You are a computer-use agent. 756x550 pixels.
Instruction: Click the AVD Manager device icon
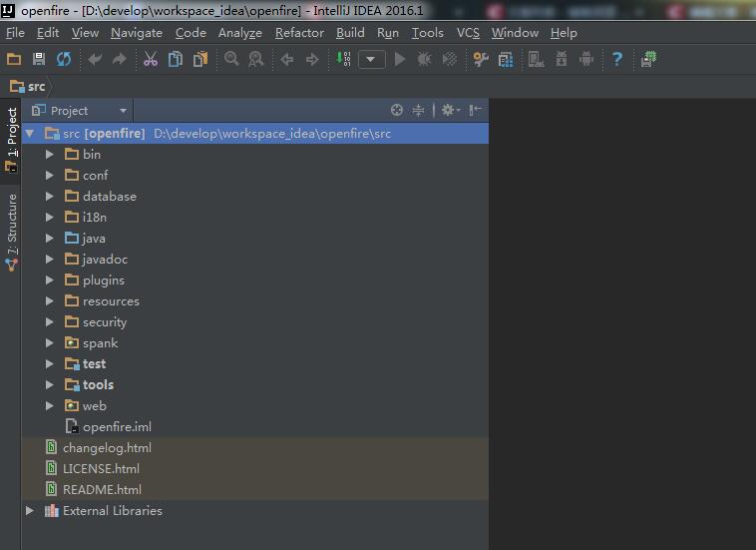[x=537, y=59]
